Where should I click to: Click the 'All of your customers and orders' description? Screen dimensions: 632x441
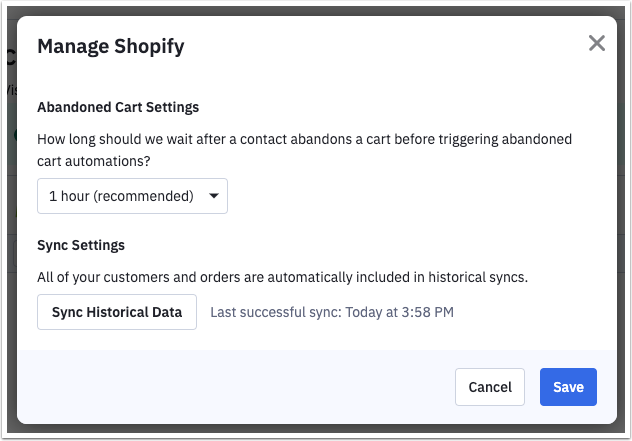point(281,276)
